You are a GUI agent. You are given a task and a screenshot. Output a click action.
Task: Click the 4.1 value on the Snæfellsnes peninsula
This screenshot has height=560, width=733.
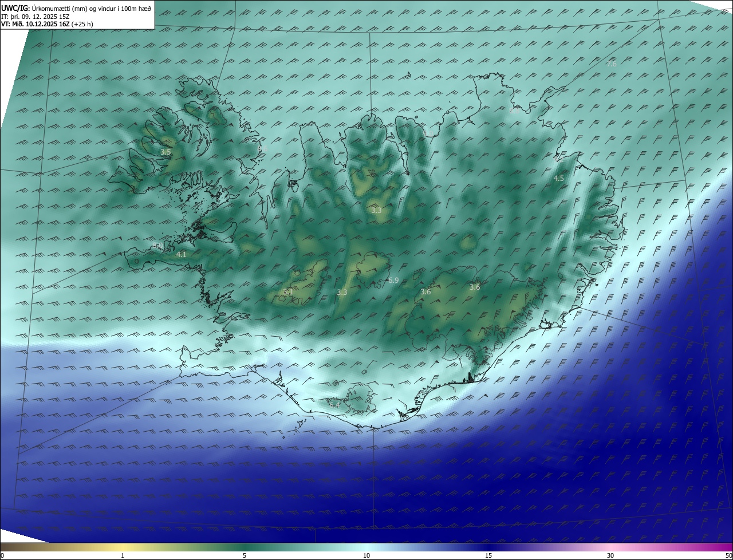click(x=181, y=255)
